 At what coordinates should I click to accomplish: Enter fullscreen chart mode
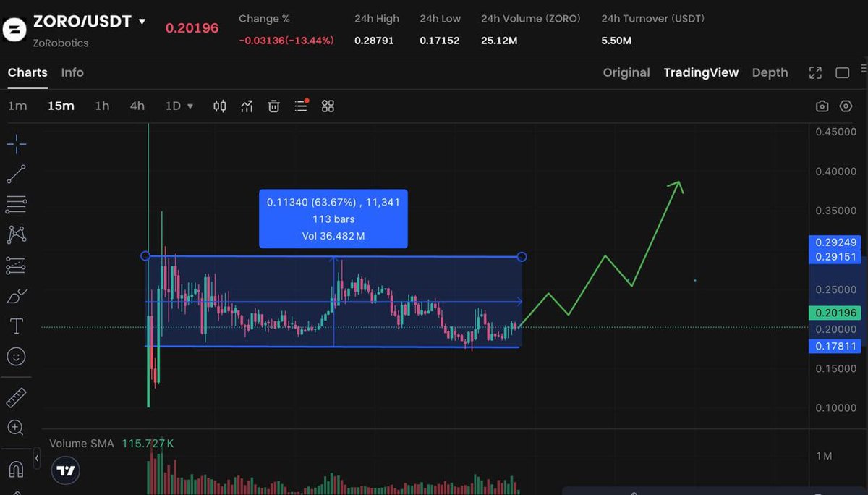(x=815, y=72)
